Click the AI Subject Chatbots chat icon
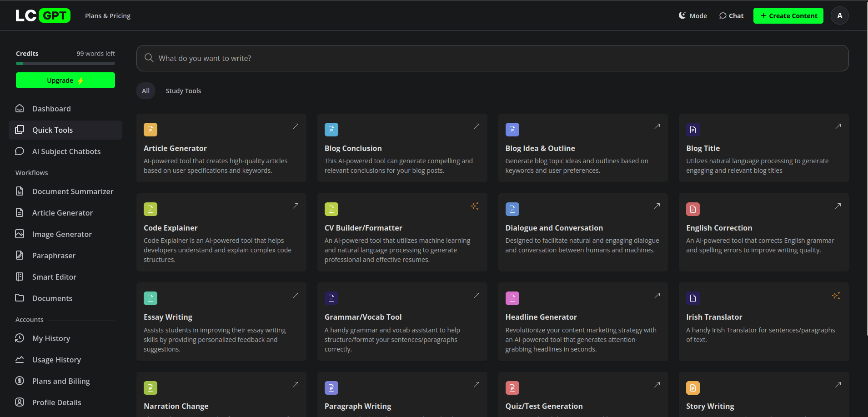This screenshot has width=868, height=417. (x=20, y=151)
